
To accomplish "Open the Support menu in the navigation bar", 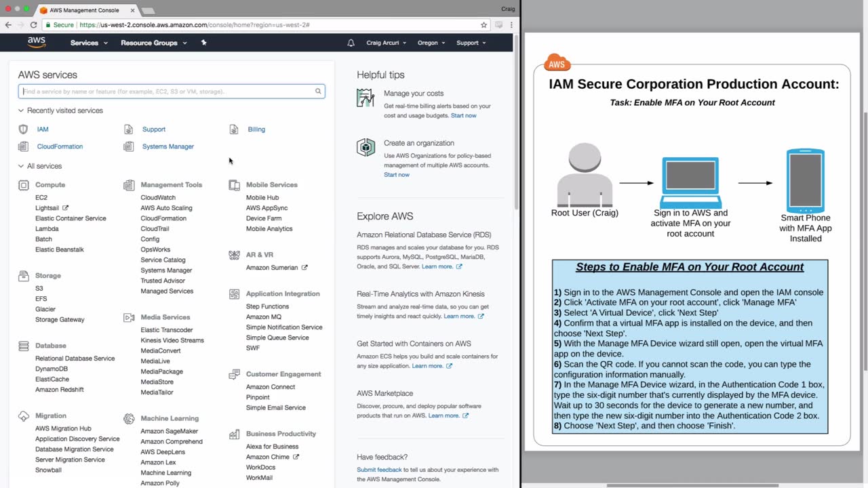I will pyautogui.click(x=471, y=43).
